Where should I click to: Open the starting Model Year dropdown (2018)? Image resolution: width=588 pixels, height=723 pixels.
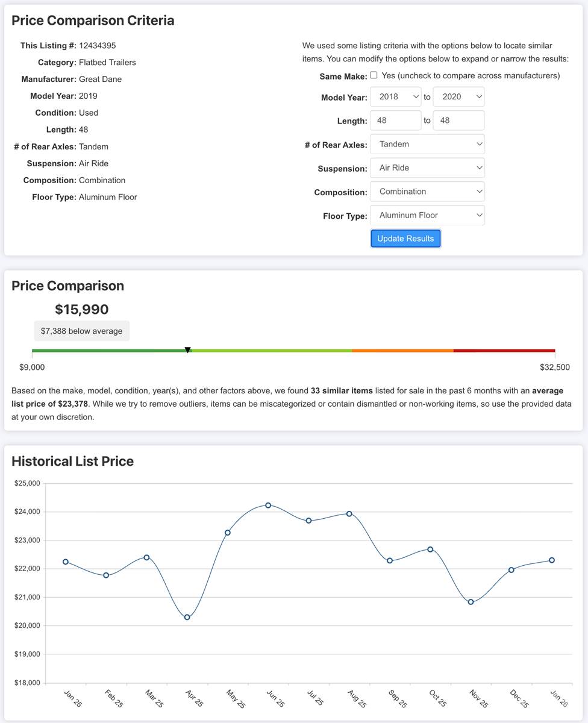coord(395,97)
